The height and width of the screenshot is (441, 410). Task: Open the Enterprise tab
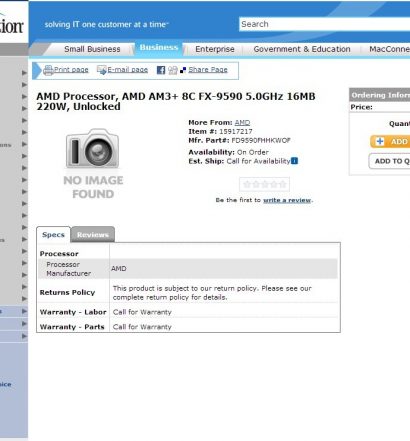pyautogui.click(x=215, y=49)
